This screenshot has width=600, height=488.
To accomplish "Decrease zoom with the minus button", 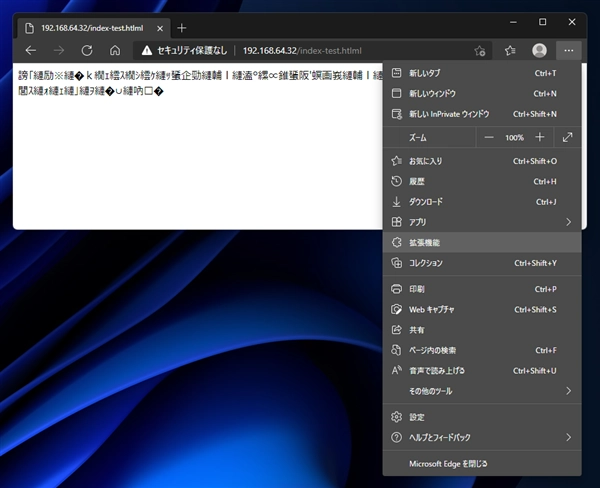I will pos(489,137).
